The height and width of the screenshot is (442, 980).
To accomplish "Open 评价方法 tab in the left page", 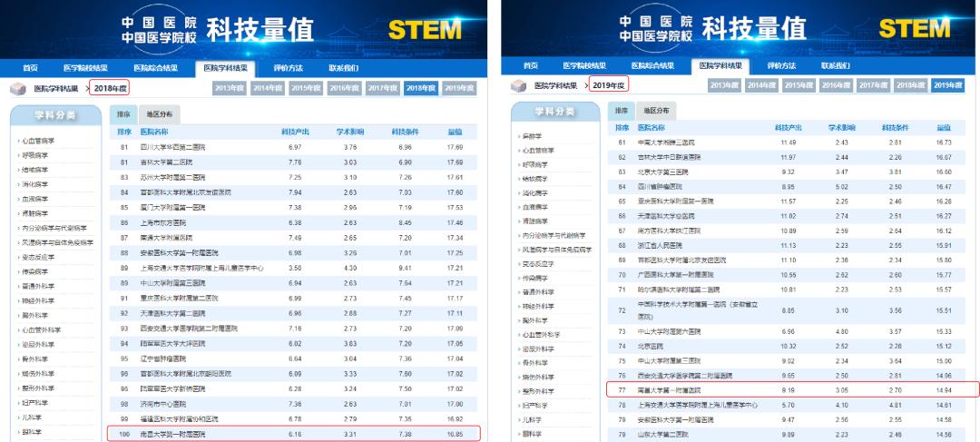I will click(x=289, y=68).
